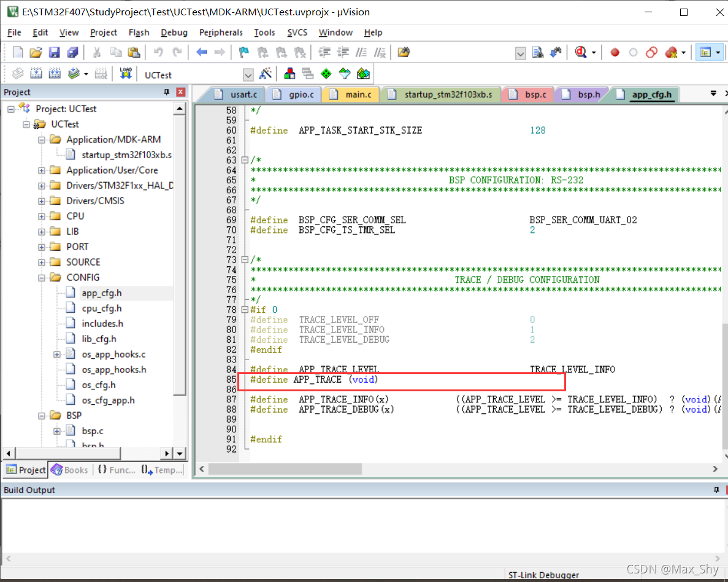This screenshot has width=728, height=582.
Task: Collapse the Project: UCTest root node
Action: (x=10, y=109)
